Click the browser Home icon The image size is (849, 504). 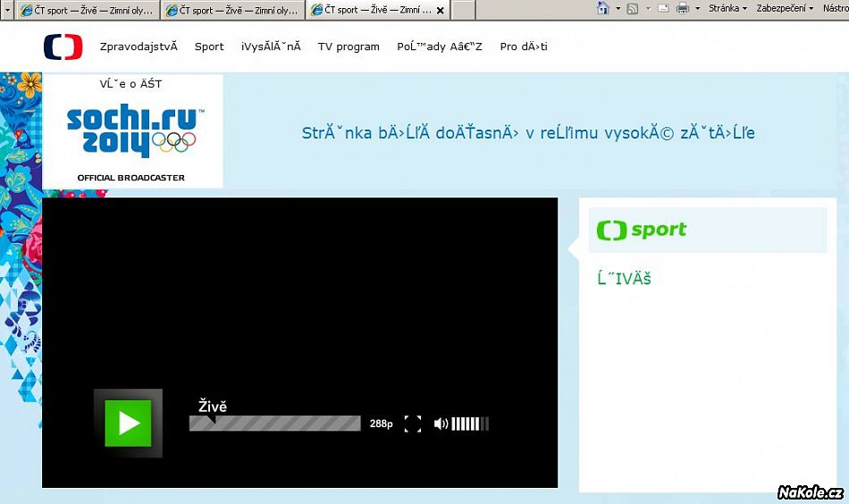(603, 8)
